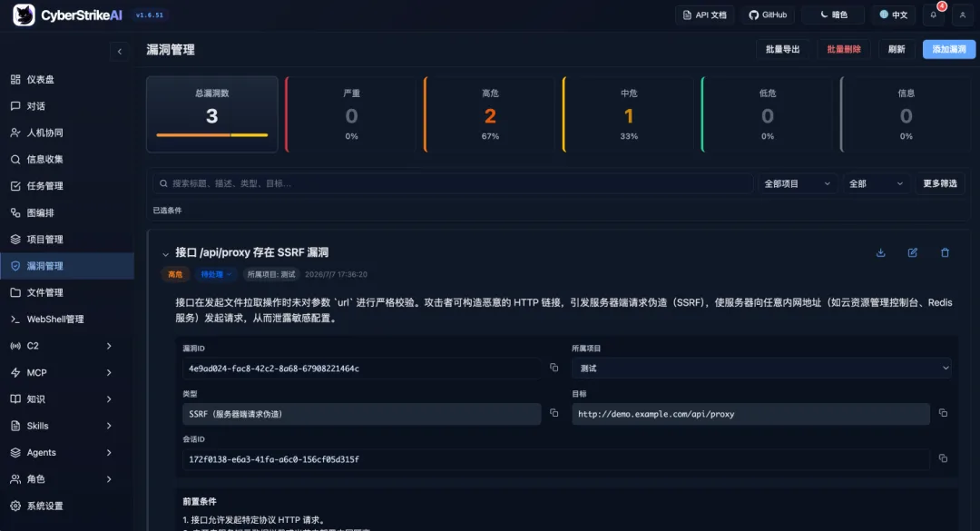Screen dimensions: 980x531
Task: Click the 任务管理 checklist icon
Action: point(15,186)
